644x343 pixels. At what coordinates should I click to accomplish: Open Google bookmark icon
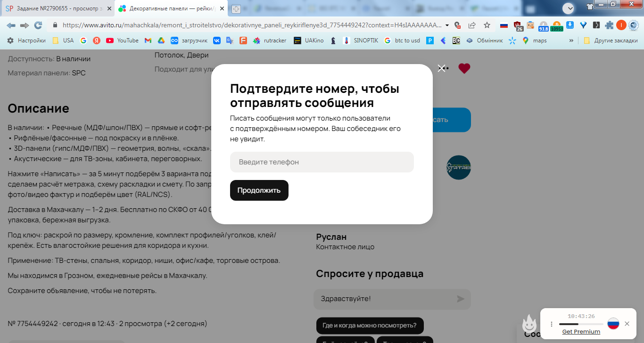83,41
